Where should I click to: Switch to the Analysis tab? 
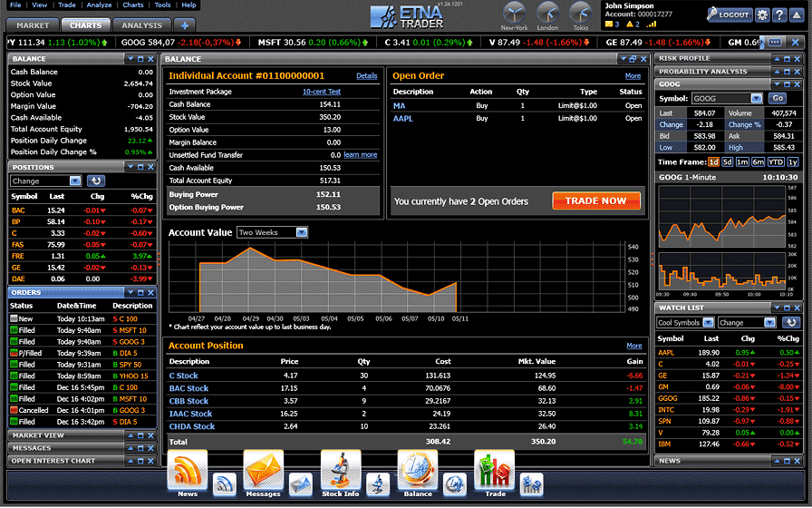tap(142, 24)
